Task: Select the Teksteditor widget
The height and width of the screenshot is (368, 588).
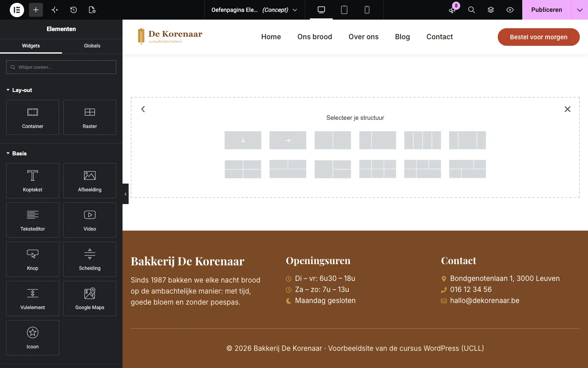Action: point(33,220)
